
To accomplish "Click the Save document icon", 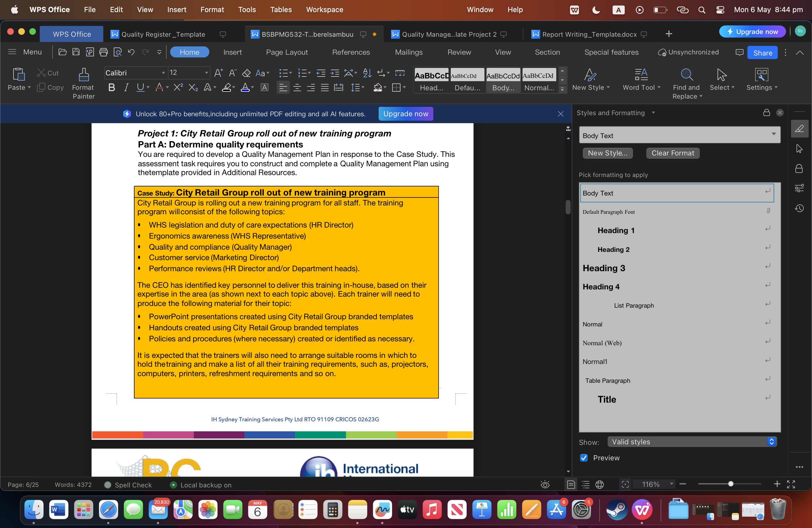I will point(76,52).
